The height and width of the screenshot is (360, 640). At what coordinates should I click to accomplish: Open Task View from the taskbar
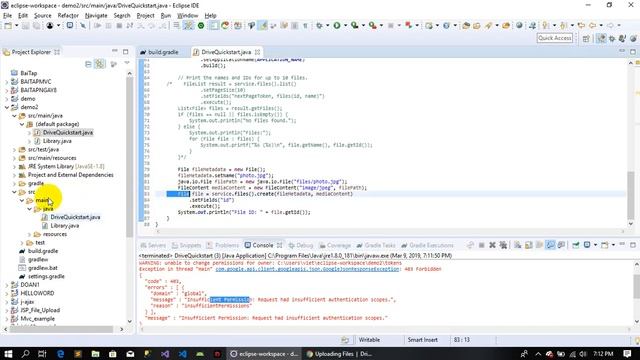42,353
